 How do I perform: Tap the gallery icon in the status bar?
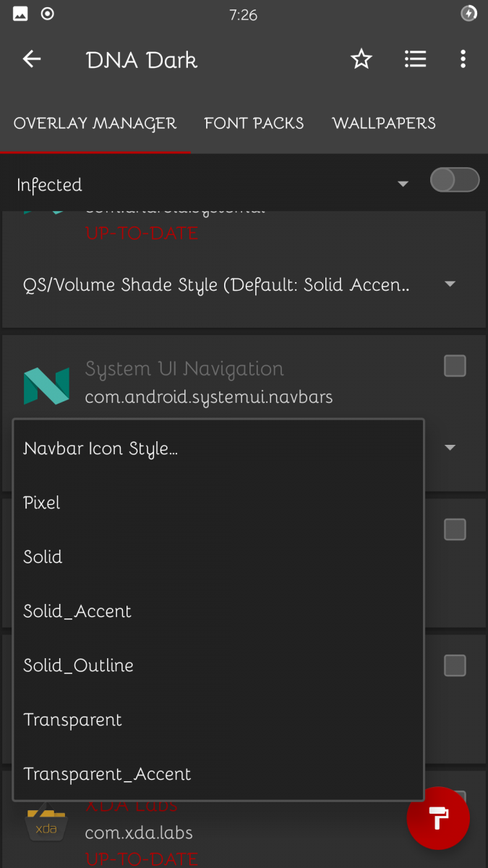[x=20, y=12]
